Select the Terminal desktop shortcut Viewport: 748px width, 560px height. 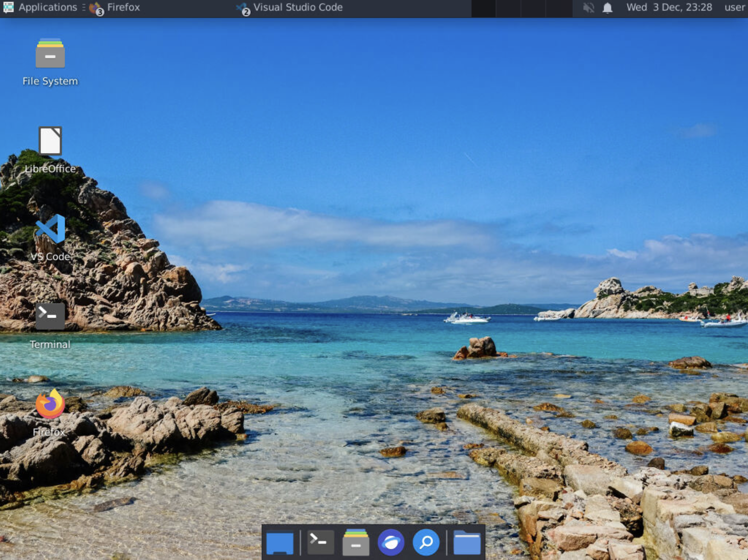pyautogui.click(x=50, y=317)
